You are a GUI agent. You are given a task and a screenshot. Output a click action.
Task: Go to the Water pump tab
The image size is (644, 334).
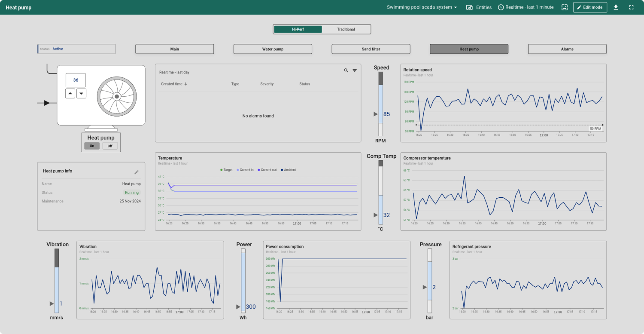pos(273,49)
